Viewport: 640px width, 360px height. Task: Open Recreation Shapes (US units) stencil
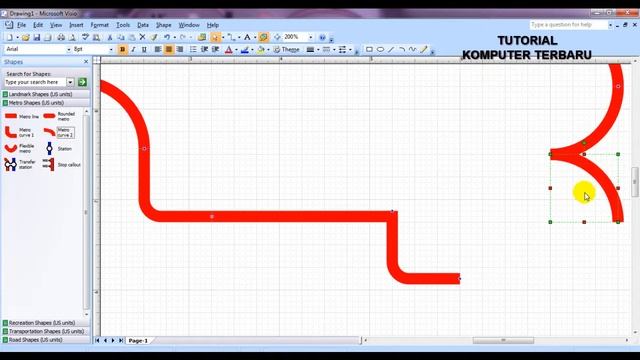click(x=46, y=323)
